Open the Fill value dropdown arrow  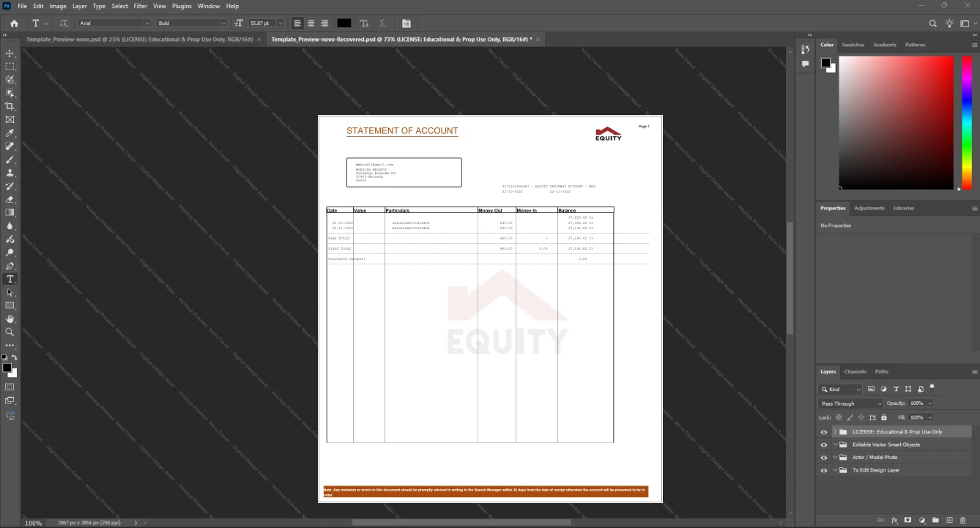point(930,417)
